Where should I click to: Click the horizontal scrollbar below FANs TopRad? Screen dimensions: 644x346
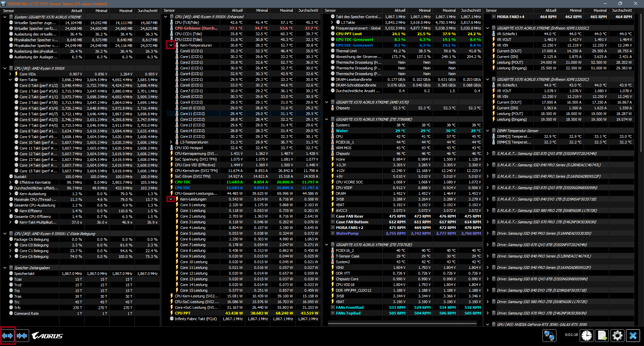(x=402, y=324)
